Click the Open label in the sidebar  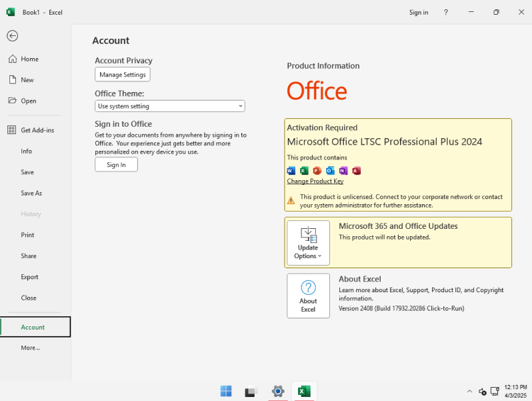[x=29, y=101]
